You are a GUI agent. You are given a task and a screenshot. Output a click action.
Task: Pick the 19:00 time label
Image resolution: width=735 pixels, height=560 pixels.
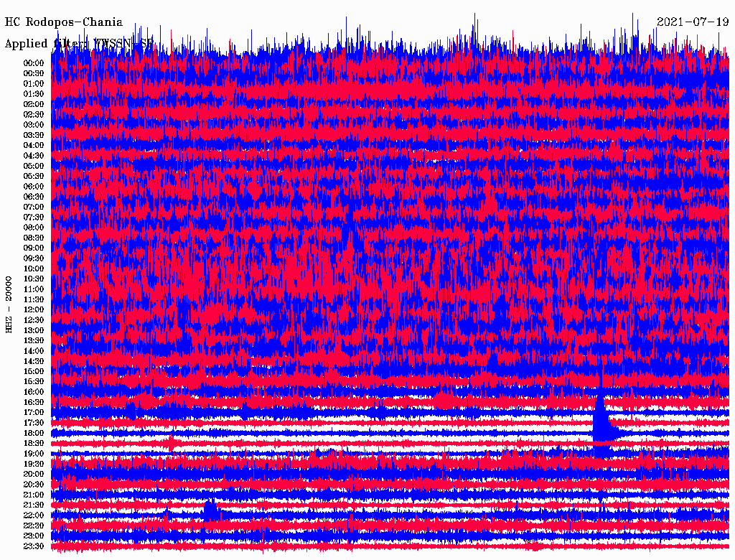pyautogui.click(x=34, y=454)
